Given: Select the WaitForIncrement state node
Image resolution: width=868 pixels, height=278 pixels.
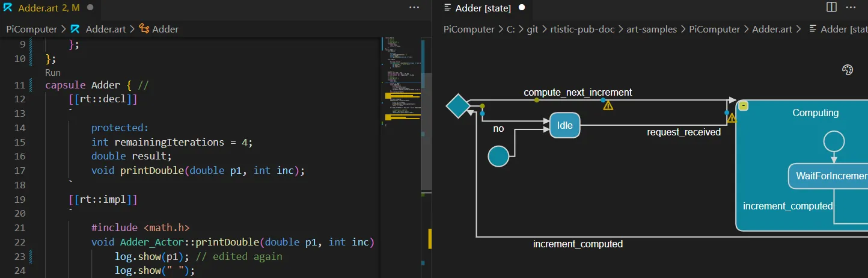Looking at the screenshot, I should pos(830,176).
